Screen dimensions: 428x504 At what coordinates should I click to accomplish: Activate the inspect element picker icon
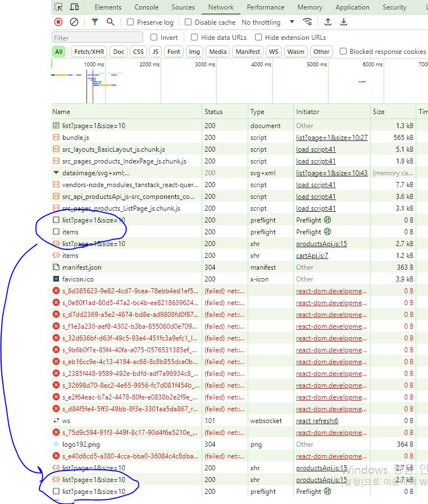58,7
